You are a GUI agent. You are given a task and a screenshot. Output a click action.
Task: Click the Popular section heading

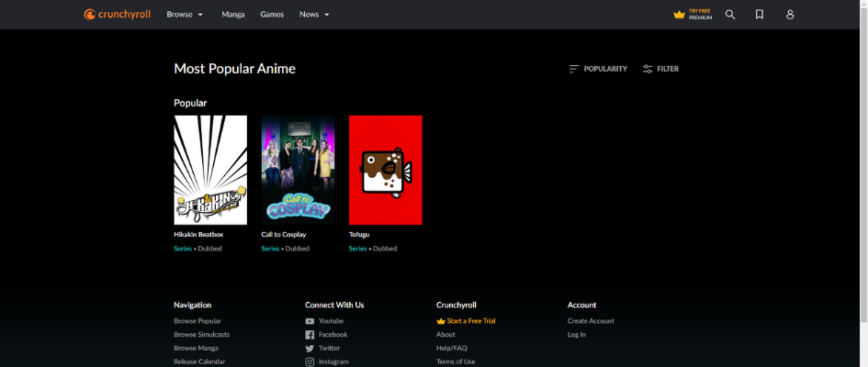coord(190,104)
